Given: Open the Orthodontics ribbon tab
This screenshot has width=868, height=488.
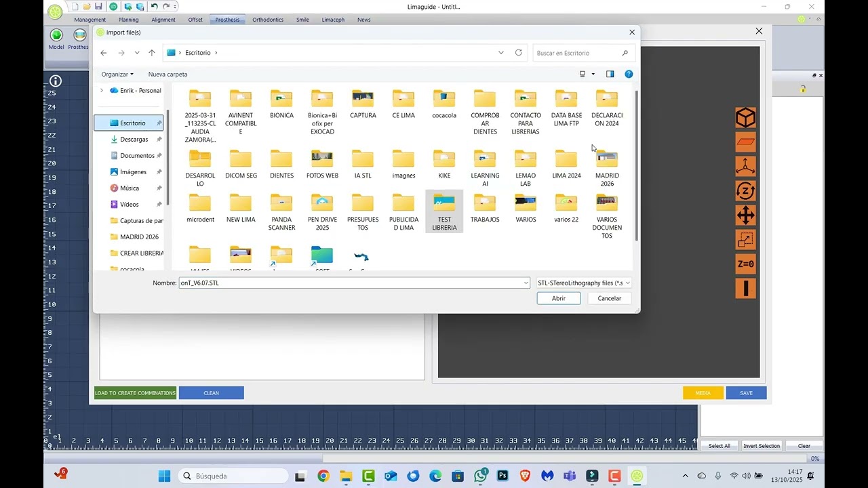Looking at the screenshot, I should click(268, 20).
